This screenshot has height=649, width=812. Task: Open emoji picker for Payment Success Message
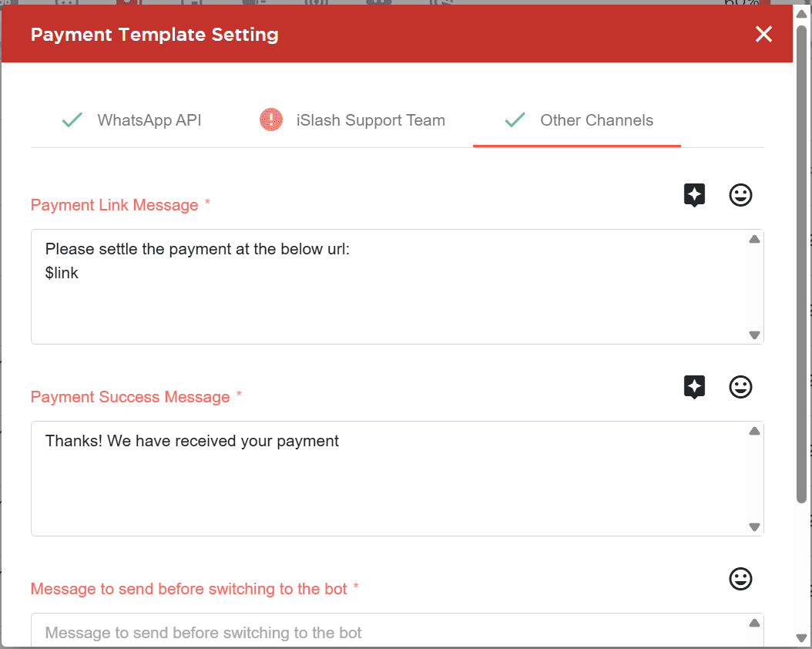click(740, 387)
